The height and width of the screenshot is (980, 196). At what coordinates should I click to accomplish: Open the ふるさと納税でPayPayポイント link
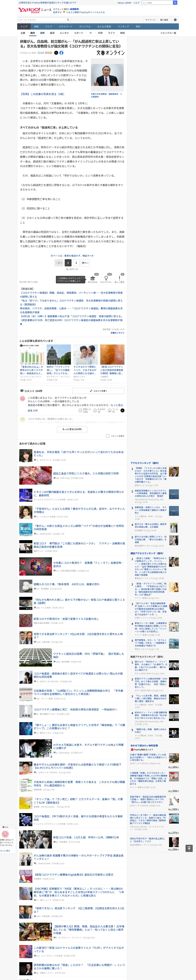pos(86,12)
